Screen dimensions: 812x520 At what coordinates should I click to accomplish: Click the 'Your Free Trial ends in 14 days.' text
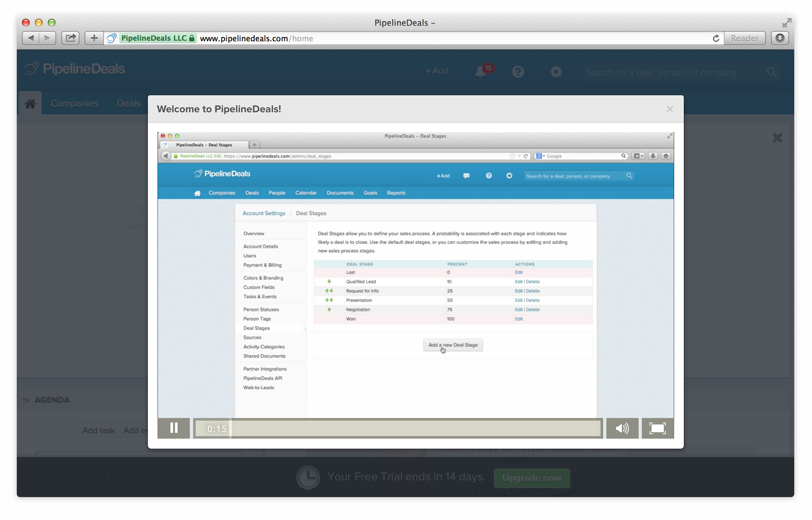point(406,477)
